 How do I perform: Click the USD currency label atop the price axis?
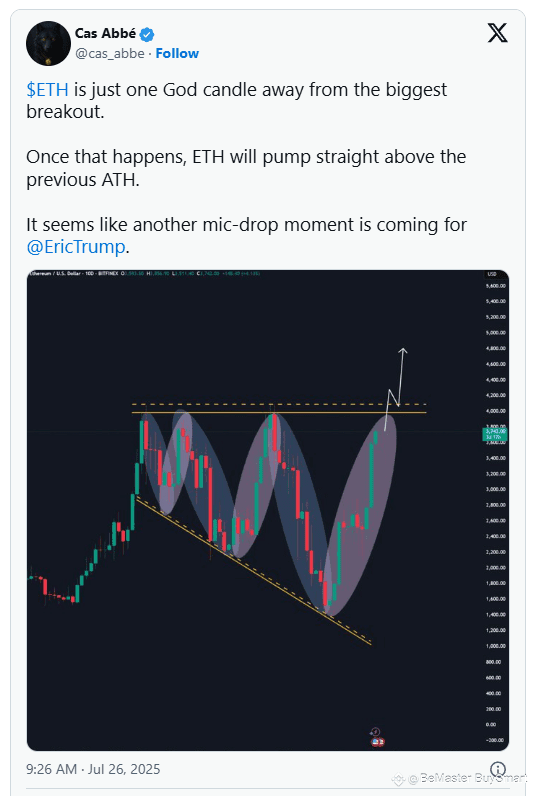point(492,274)
